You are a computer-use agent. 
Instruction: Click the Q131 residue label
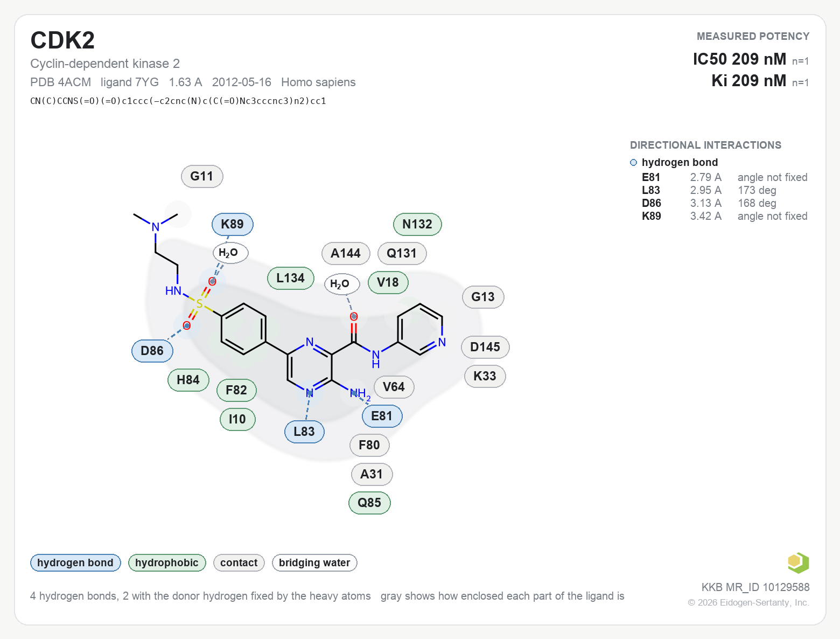click(402, 253)
